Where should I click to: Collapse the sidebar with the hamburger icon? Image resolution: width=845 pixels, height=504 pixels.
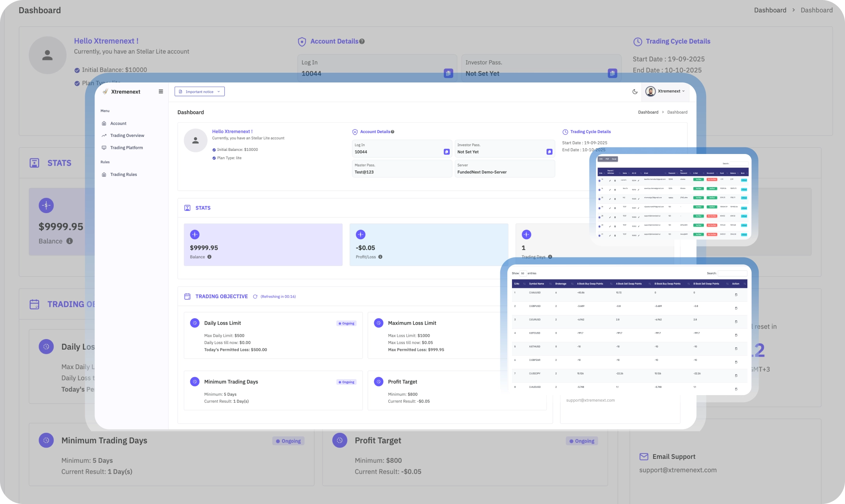tap(161, 92)
